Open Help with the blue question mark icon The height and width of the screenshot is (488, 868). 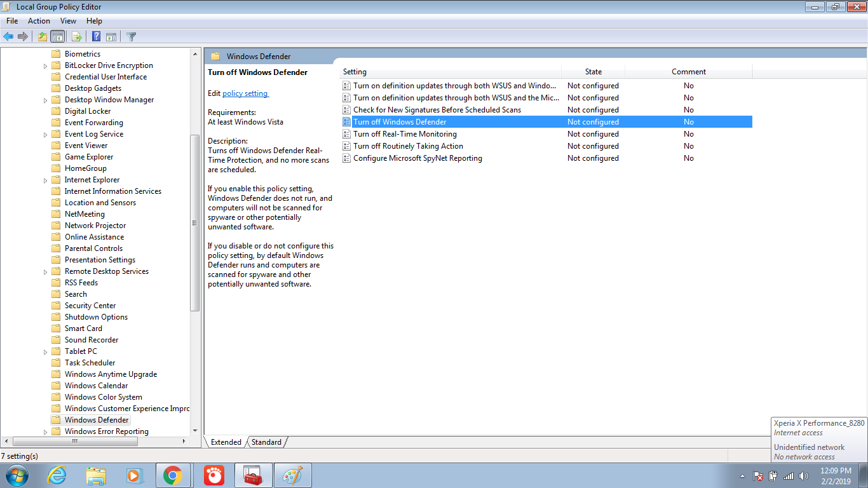pyautogui.click(x=96, y=36)
